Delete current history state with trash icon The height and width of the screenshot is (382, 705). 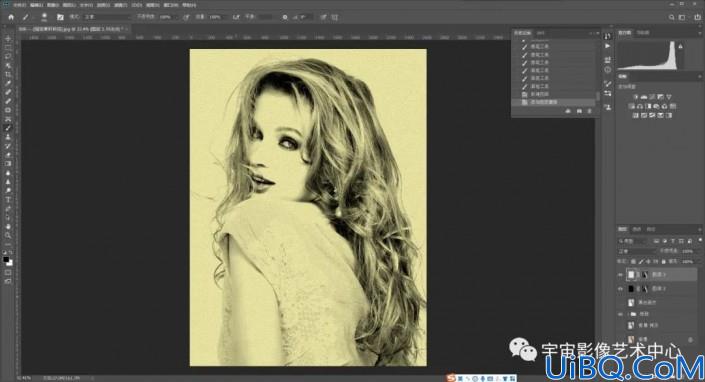(589, 111)
